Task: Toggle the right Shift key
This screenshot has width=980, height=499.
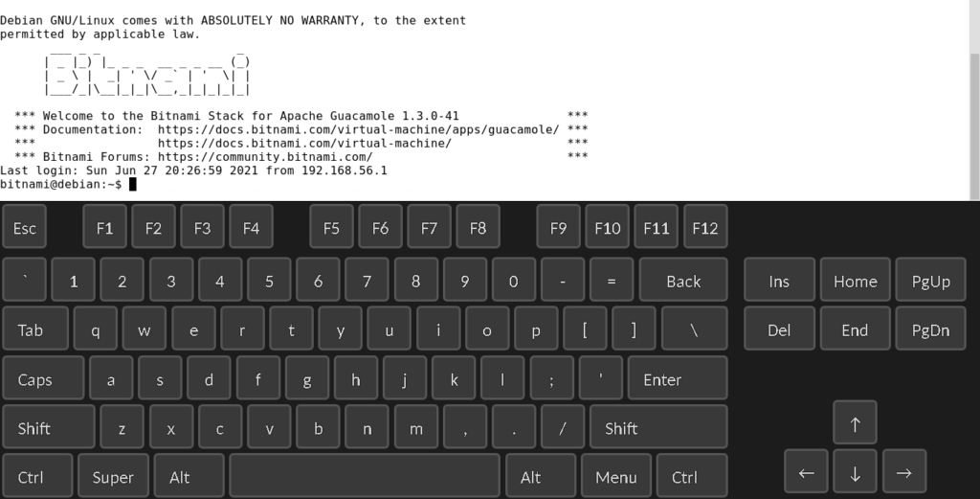Action: click(x=658, y=426)
